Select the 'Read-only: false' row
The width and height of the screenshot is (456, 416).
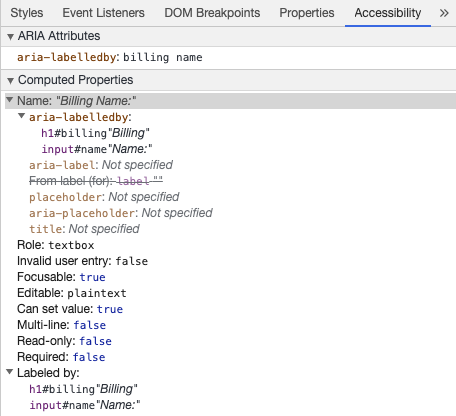pos(64,341)
